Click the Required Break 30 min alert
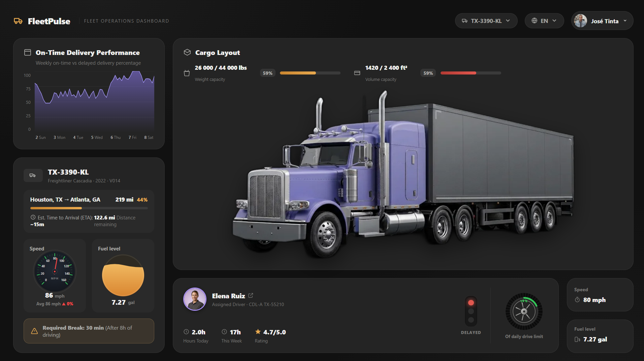The image size is (644, 361). click(x=89, y=331)
